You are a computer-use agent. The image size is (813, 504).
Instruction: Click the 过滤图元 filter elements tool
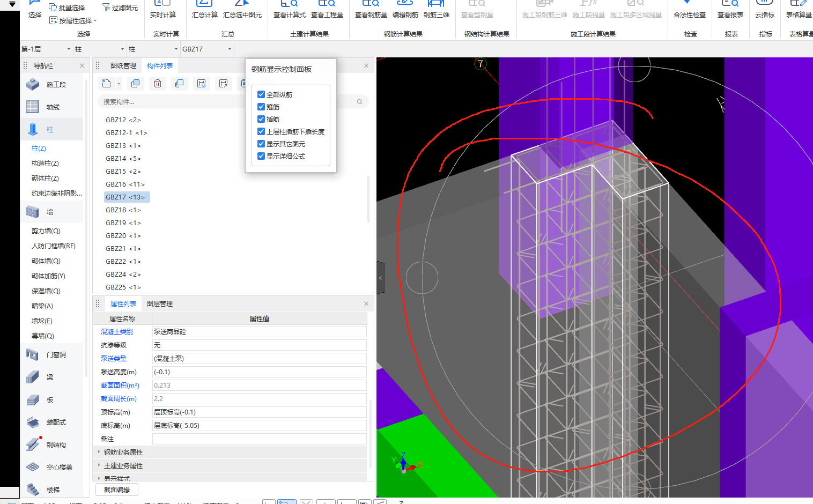(120, 8)
